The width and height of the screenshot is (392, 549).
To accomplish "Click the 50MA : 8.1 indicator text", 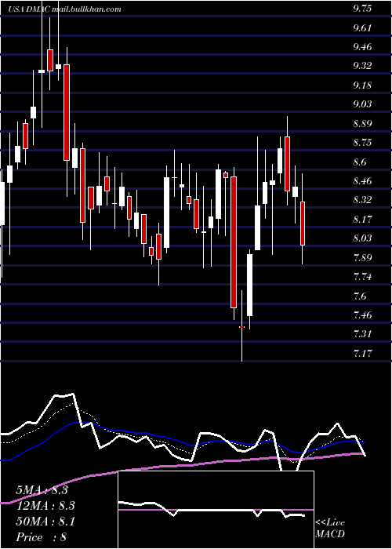I will (x=45, y=522).
